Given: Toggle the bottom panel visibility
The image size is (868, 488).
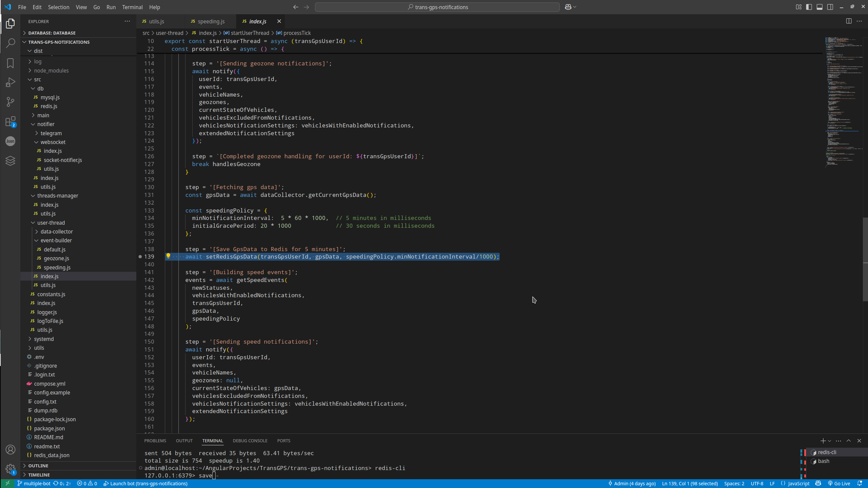Looking at the screenshot, I should pyautogui.click(x=820, y=7).
